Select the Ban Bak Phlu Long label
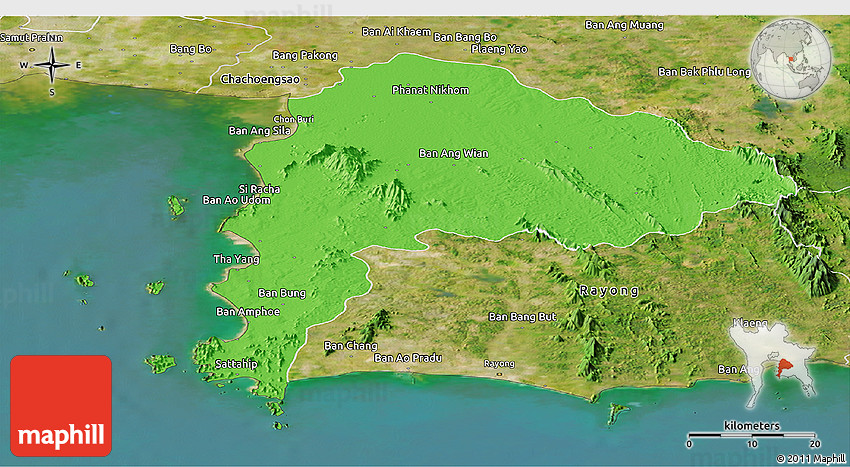This screenshot has width=850, height=467. (x=703, y=72)
